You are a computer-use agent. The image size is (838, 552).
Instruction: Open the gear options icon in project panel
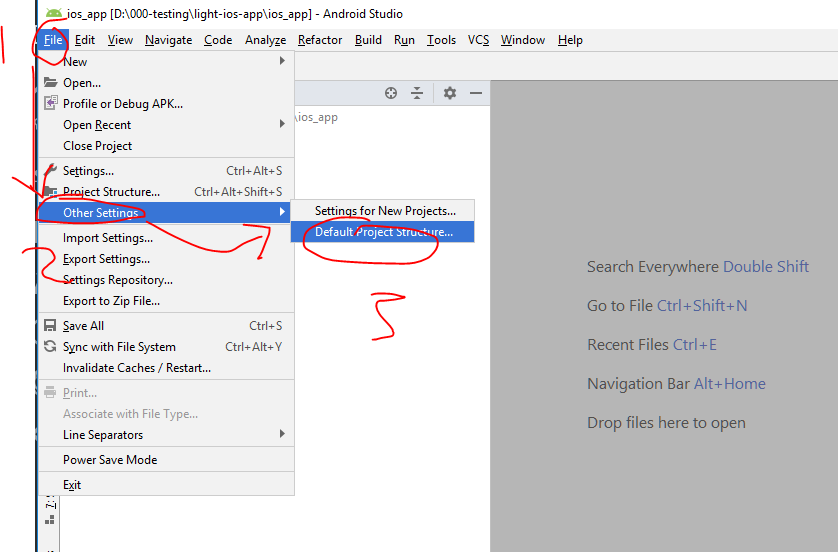pos(449,93)
